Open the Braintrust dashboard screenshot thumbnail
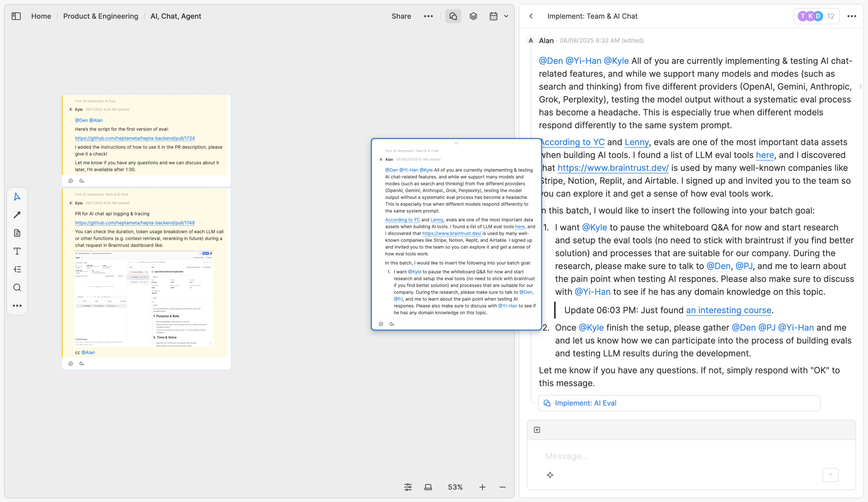868x502 pixels. pos(144,298)
